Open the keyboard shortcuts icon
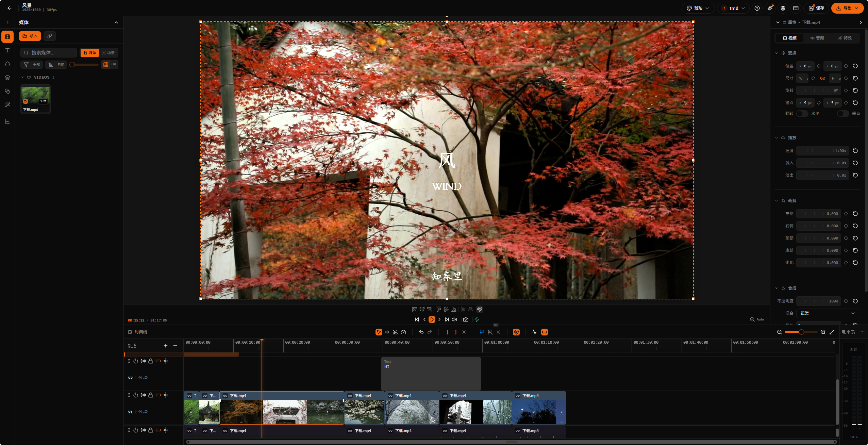868x445 pixels. (x=796, y=8)
